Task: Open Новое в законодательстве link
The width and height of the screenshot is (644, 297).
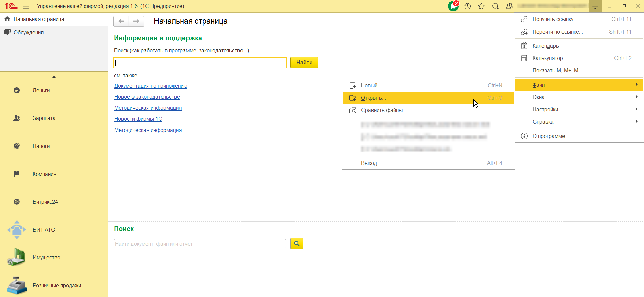Action: tap(147, 97)
